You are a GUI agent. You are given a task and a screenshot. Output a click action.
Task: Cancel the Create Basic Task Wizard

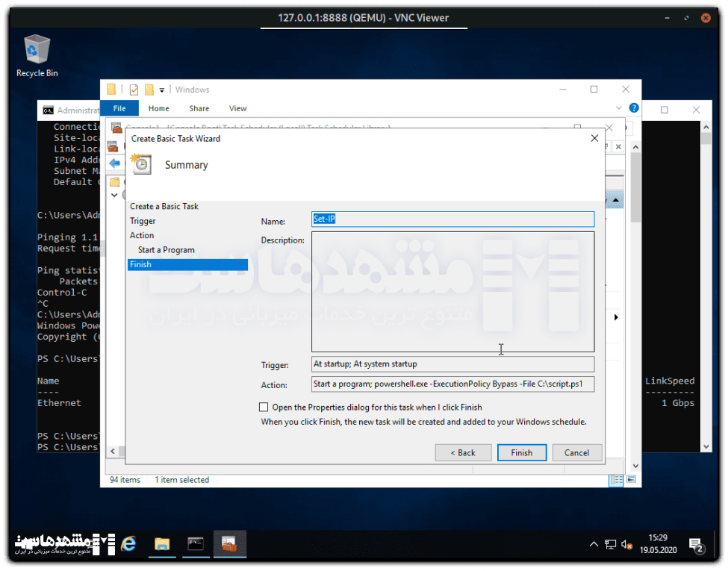point(576,452)
